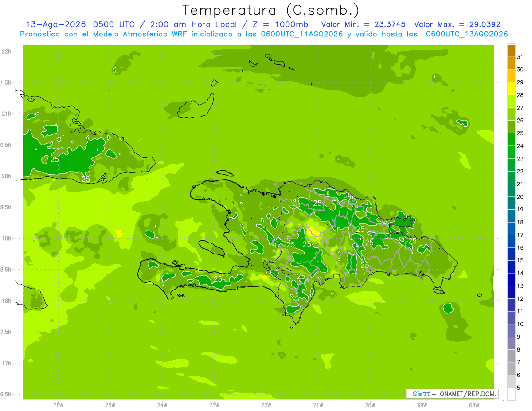Screen dimensions: 532x411
Task: Click the '69W' longitude axis label
Action: click(x=422, y=405)
